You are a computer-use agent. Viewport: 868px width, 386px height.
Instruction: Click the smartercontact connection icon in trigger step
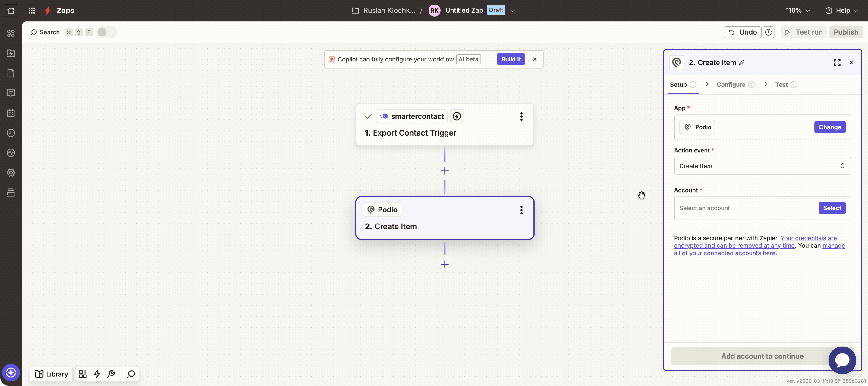(457, 116)
